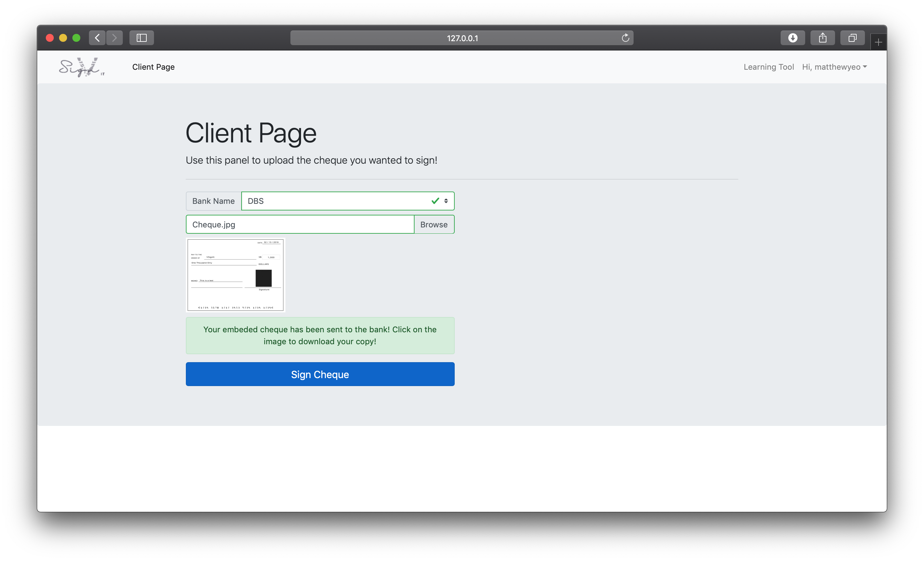Open the Bank Name DBS select box
The height and width of the screenshot is (561, 924).
pos(347,201)
